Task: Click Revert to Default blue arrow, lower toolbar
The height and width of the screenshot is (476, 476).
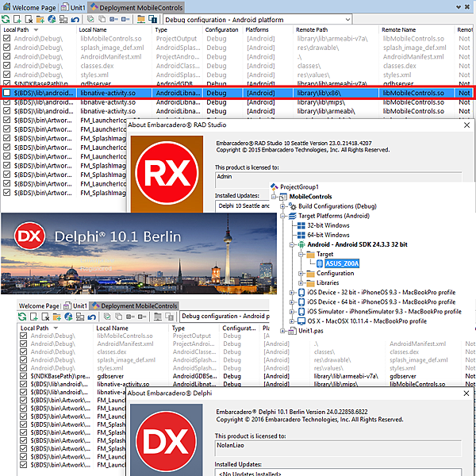Action: point(92,317)
